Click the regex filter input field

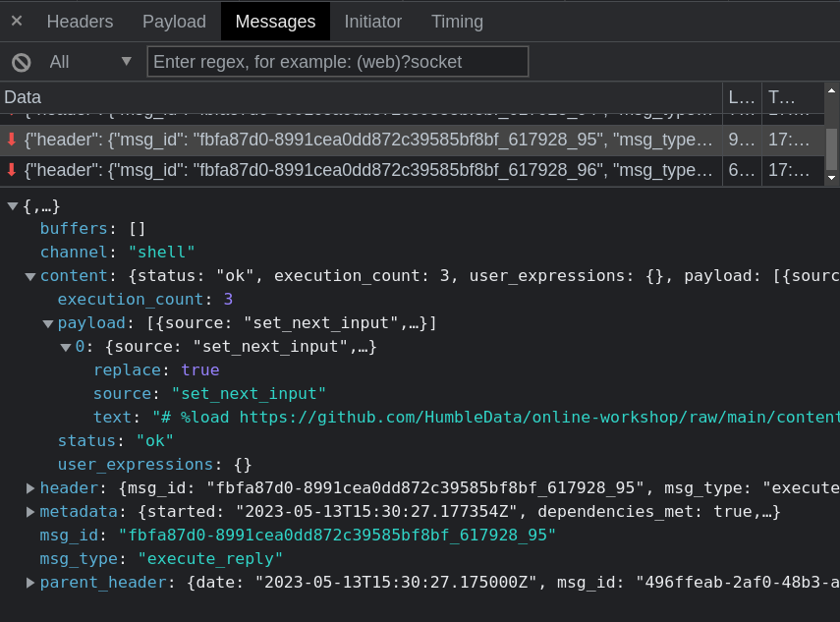pos(338,60)
